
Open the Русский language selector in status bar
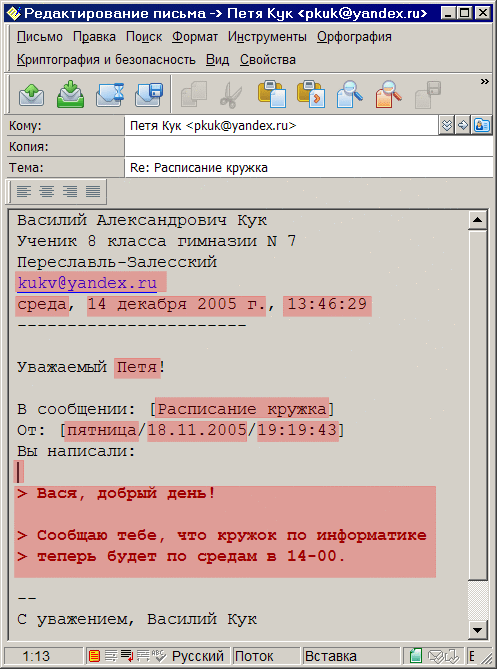[x=198, y=655]
